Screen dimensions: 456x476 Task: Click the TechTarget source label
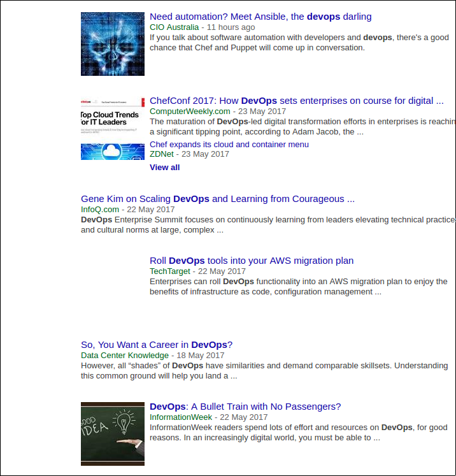click(x=170, y=271)
